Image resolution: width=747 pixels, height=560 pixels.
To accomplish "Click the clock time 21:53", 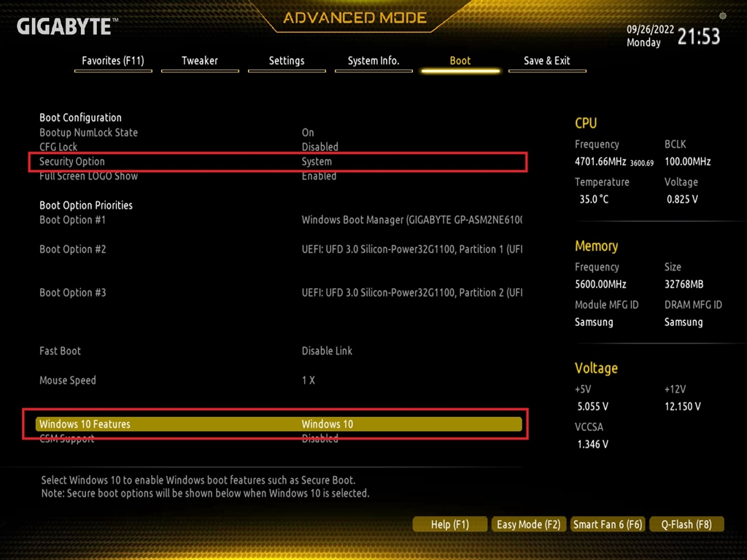I will point(698,36).
